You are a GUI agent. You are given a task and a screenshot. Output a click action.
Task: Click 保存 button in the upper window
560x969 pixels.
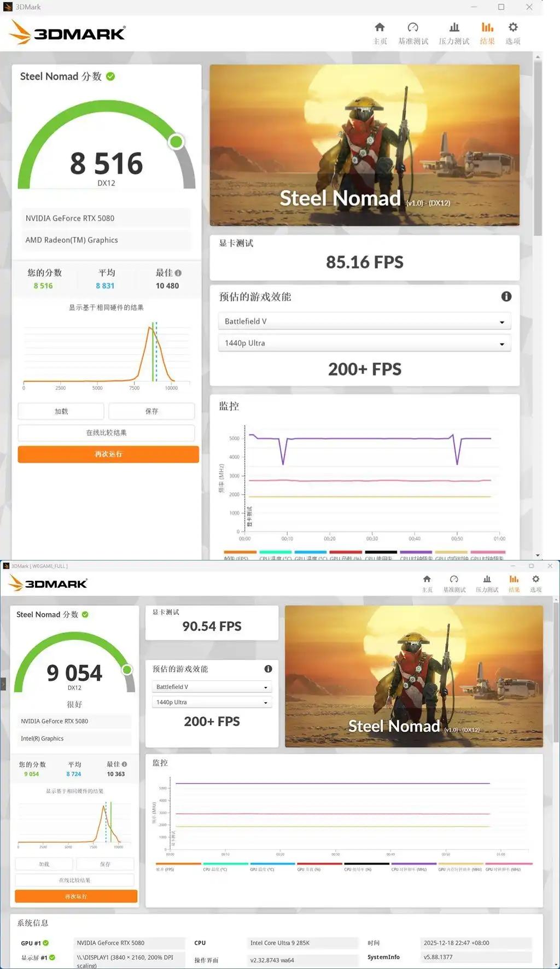click(151, 411)
